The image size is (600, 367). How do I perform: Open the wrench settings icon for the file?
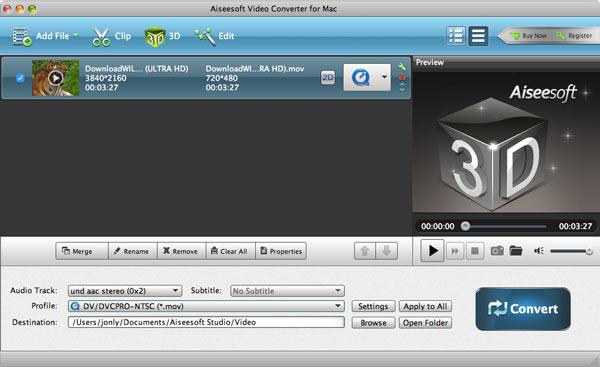(x=402, y=67)
